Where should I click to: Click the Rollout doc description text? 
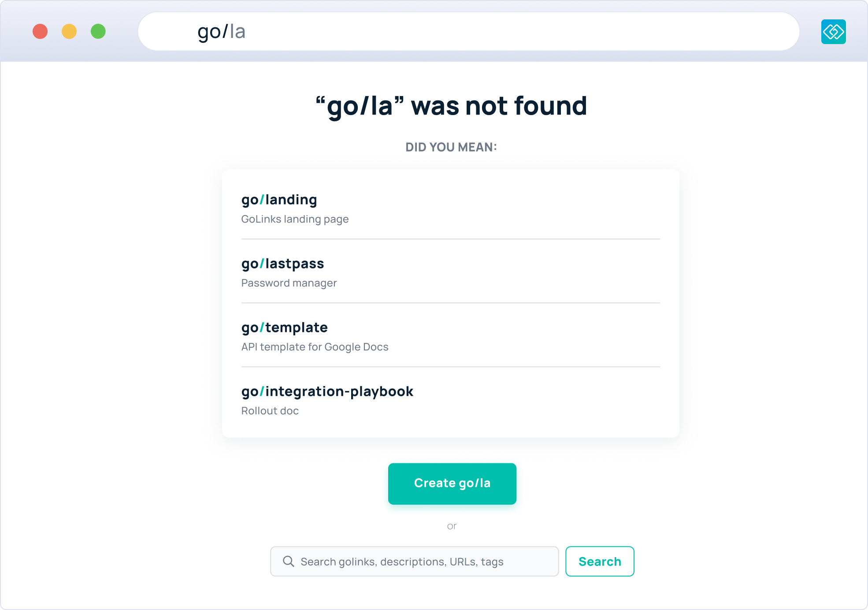(x=270, y=410)
